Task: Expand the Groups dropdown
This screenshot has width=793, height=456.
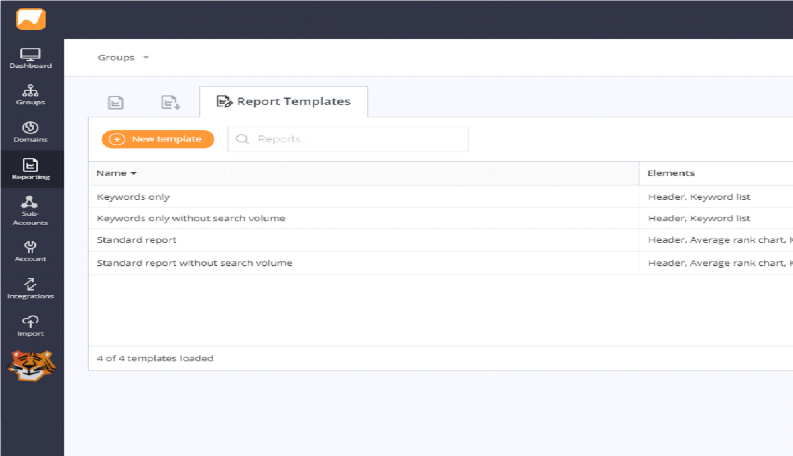Action: pyautogui.click(x=123, y=58)
